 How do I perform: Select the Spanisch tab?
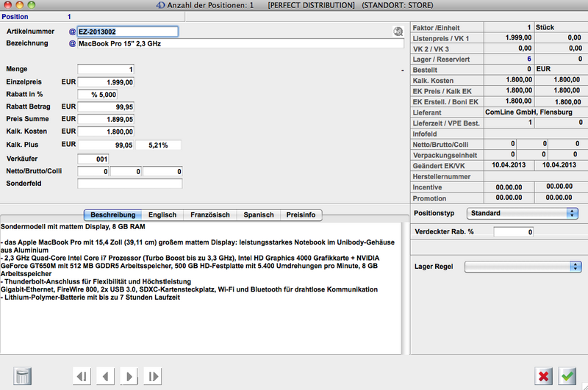click(259, 215)
